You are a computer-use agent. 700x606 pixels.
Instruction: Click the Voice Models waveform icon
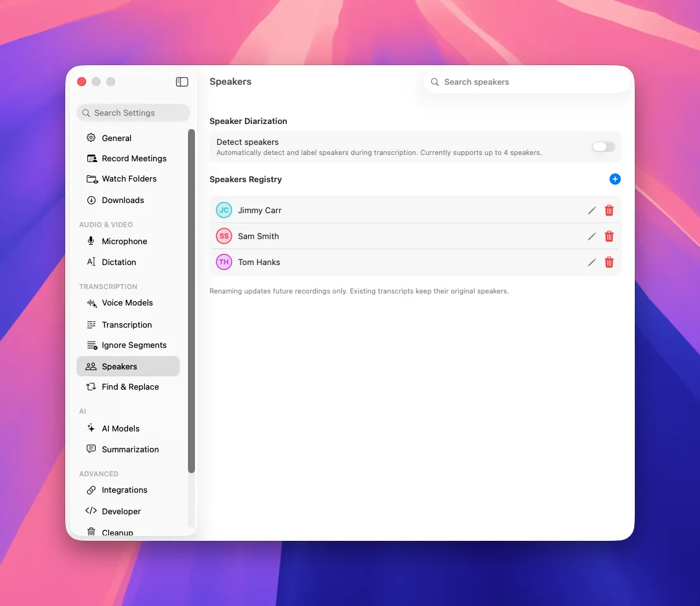[x=92, y=303]
